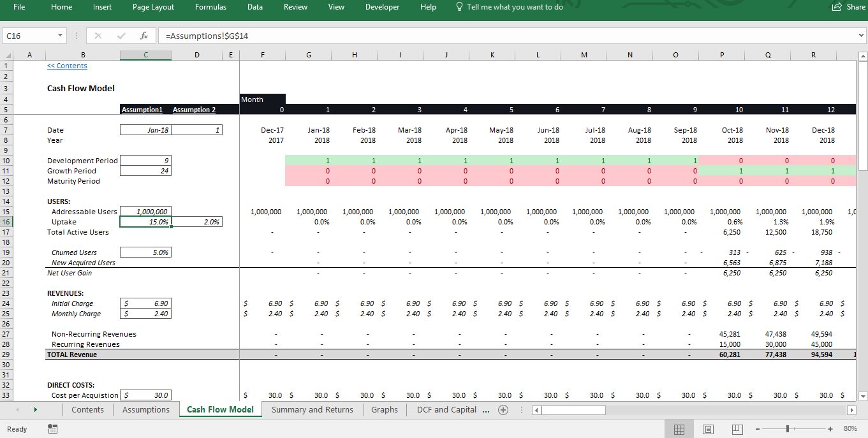Click the Cancel (X) formula icon

click(x=99, y=36)
